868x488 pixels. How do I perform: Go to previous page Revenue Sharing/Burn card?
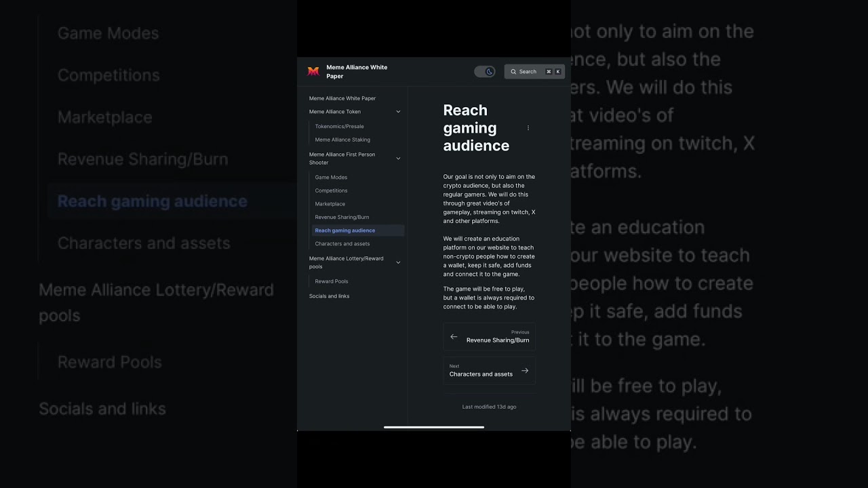490,337
